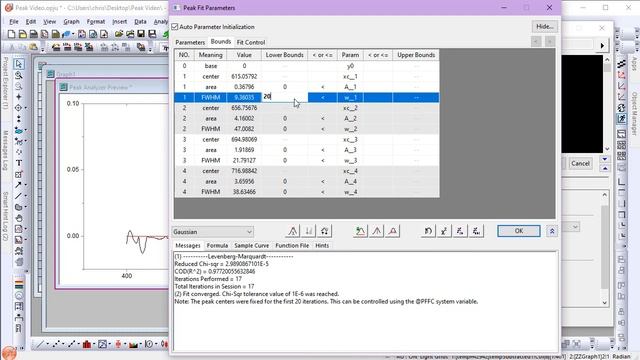Open the View menu
The image size is (640, 360).
pyautogui.click(x=49, y=22)
